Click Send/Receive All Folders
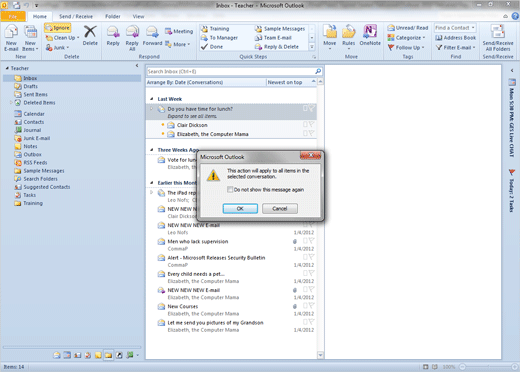The image size is (520, 372). 498,38
